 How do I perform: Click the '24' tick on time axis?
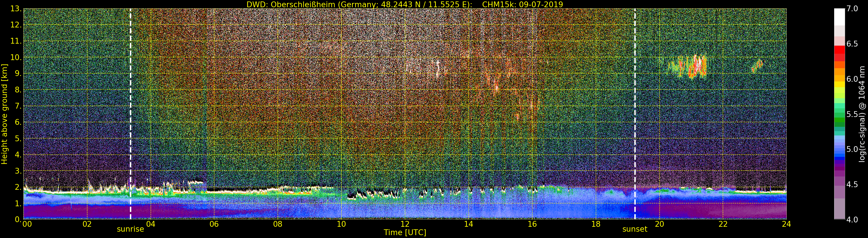point(786,224)
